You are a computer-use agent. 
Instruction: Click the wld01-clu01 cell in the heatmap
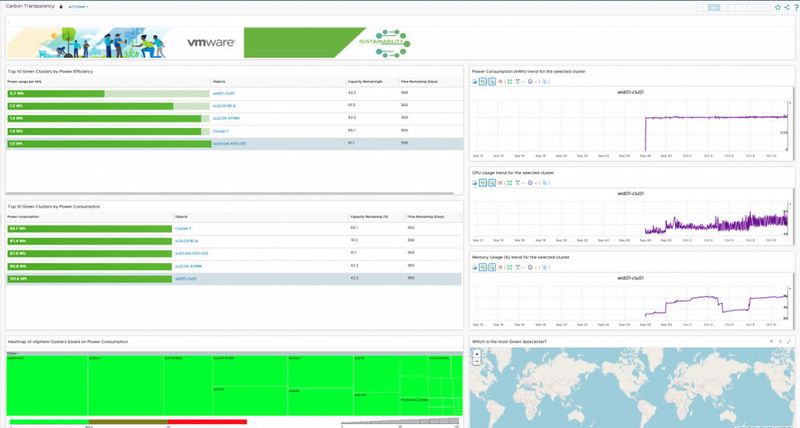[47, 385]
